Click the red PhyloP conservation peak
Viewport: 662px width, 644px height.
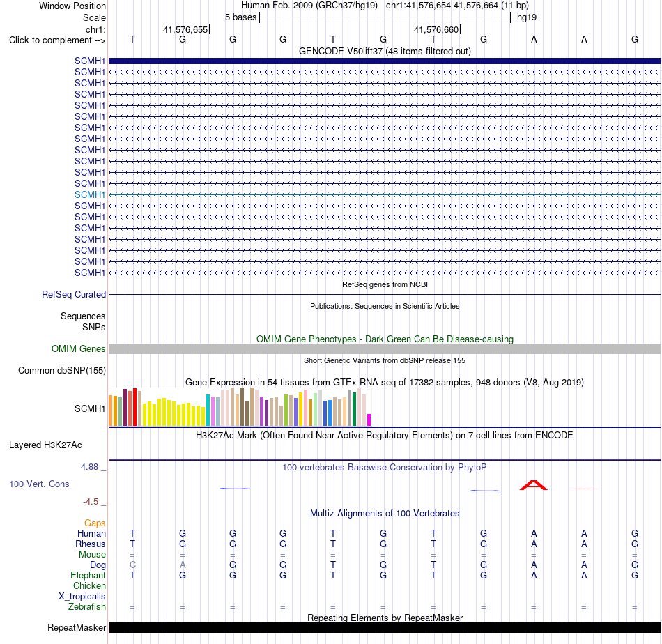[x=534, y=485]
